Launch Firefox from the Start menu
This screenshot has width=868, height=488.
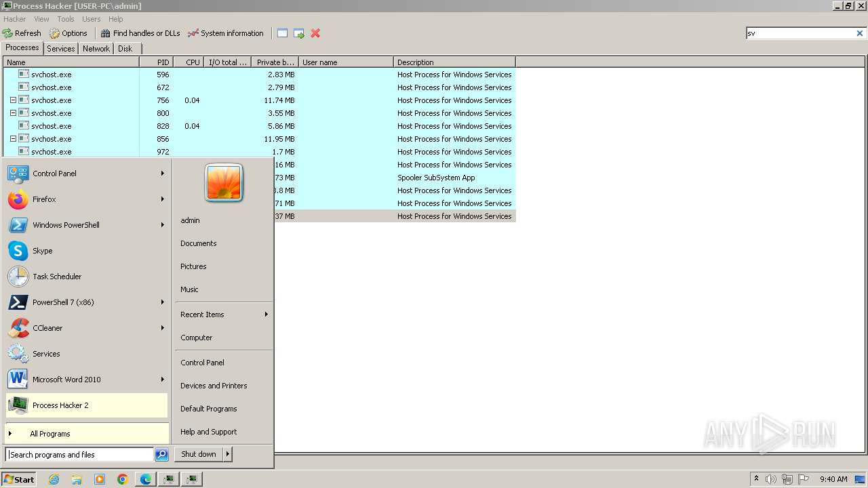(86, 199)
